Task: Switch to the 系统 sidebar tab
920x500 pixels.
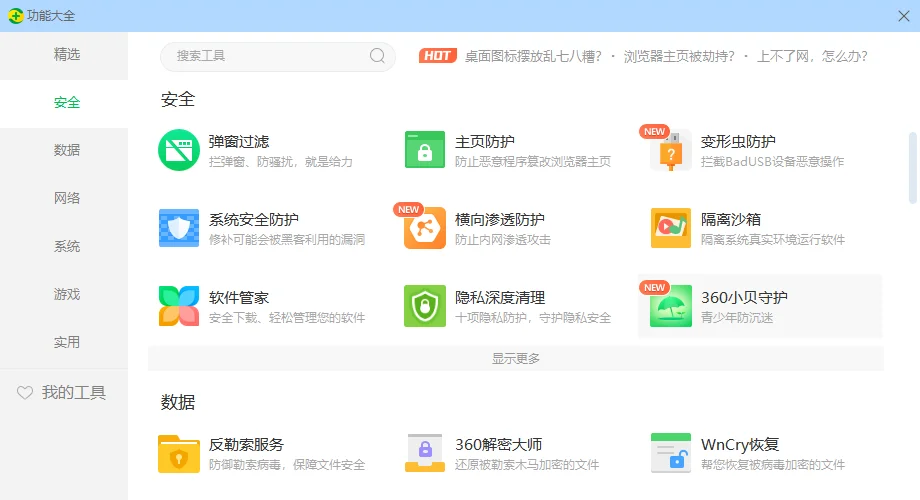Action: click(x=64, y=247)
